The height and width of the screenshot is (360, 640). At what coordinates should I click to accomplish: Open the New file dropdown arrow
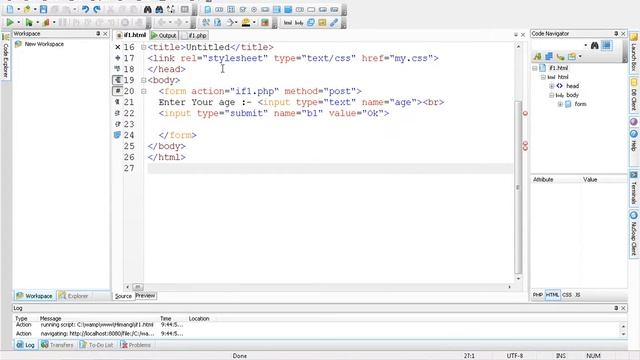[x=19, y=9]
